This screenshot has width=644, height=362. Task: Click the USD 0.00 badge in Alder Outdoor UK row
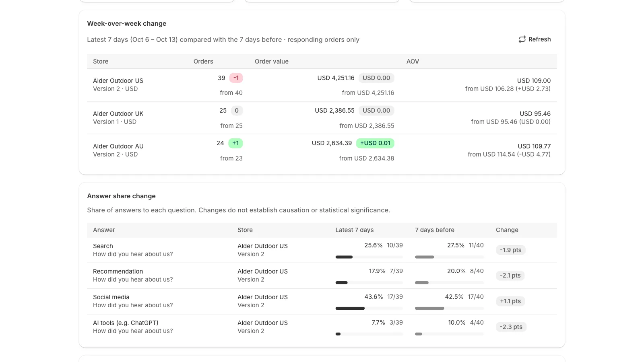[x=376, y=111]
